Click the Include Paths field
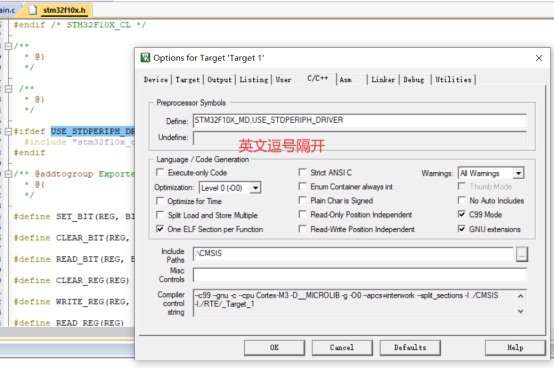Image resolution: width=554 pixels, height=368 pixels. [x=353, y=254]
